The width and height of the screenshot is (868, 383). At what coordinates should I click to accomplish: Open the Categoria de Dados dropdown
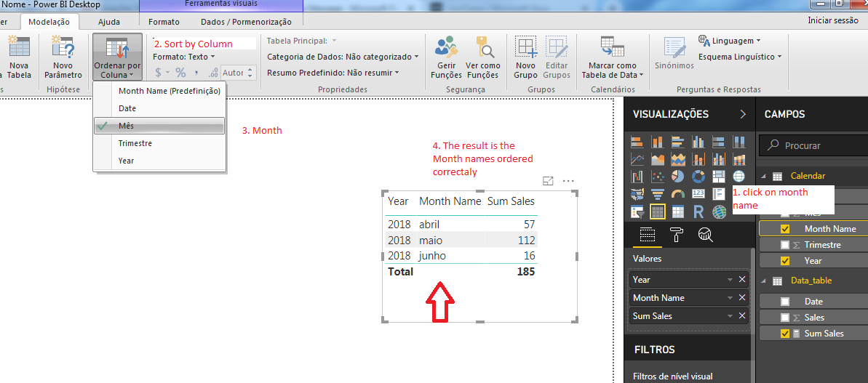pyautogui.click(x=343, y=57)
